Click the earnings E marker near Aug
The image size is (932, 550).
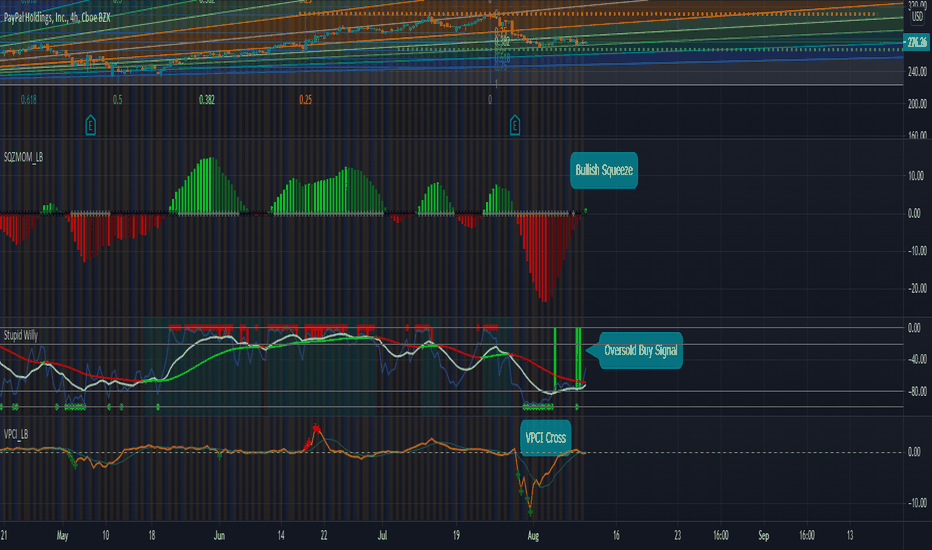pyautogui.click(x=515, y=125)
